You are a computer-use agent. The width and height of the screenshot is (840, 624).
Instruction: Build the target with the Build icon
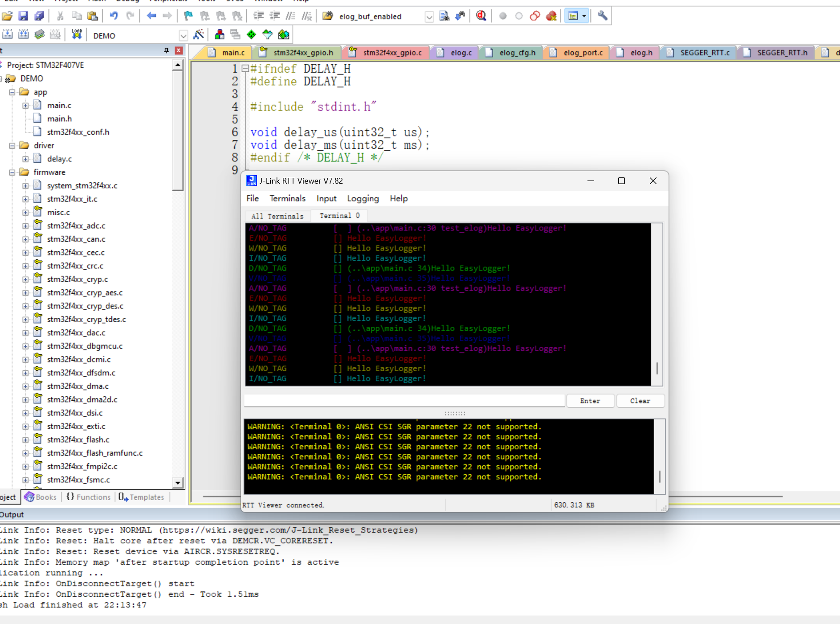pos(24,35)
